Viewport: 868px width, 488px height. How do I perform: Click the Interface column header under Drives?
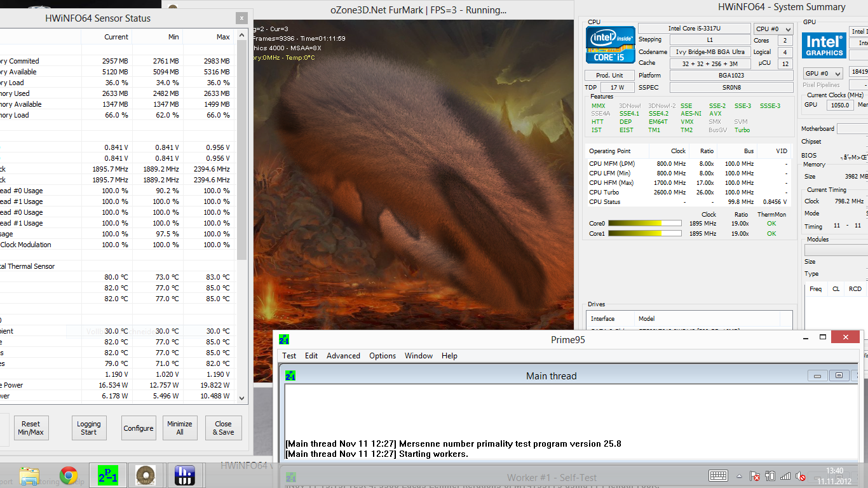pos(611,319)
